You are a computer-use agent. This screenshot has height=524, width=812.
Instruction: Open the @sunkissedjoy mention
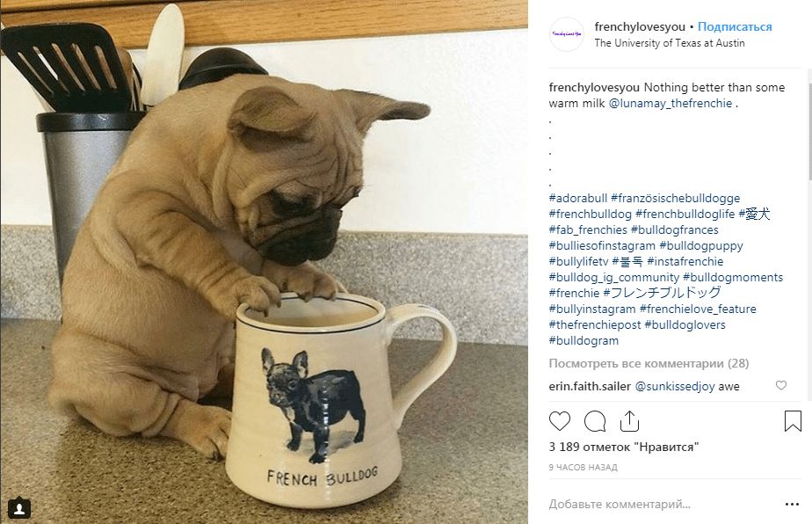675,386
